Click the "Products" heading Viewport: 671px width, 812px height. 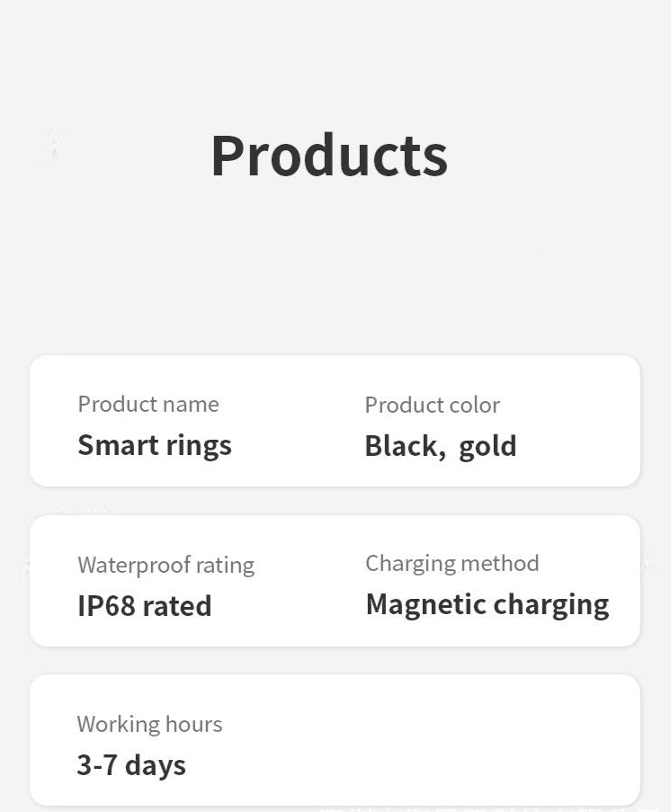[x=329, y=156]
